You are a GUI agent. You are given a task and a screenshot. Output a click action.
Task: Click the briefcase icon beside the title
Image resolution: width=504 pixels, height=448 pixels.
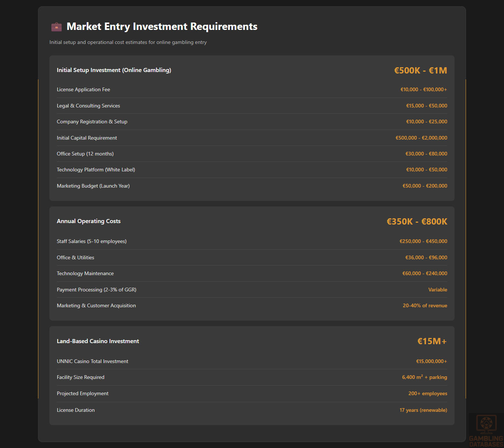(56, 27)
